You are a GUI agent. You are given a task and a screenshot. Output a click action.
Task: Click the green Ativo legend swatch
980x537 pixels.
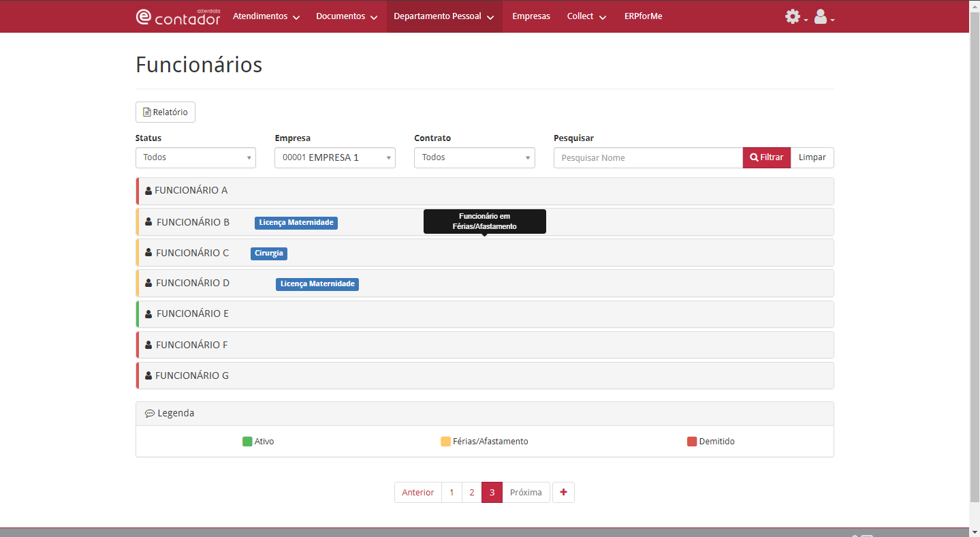[247, 442]
